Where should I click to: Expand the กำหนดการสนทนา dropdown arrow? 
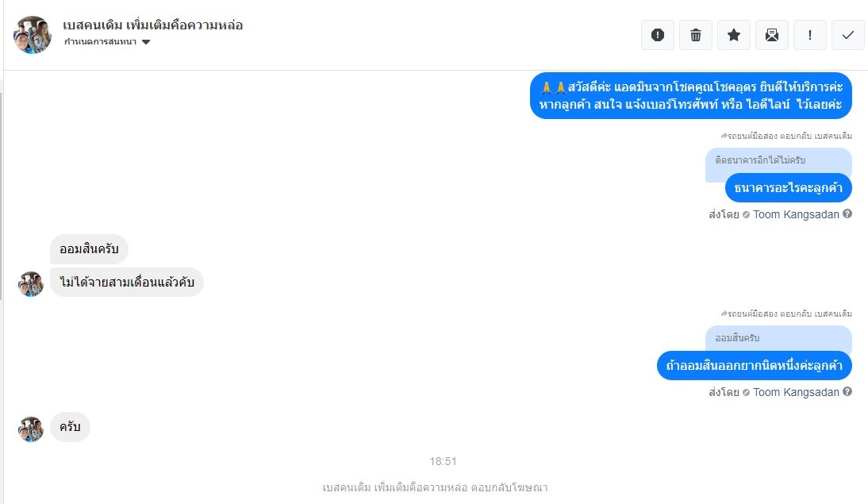(146, 42)
